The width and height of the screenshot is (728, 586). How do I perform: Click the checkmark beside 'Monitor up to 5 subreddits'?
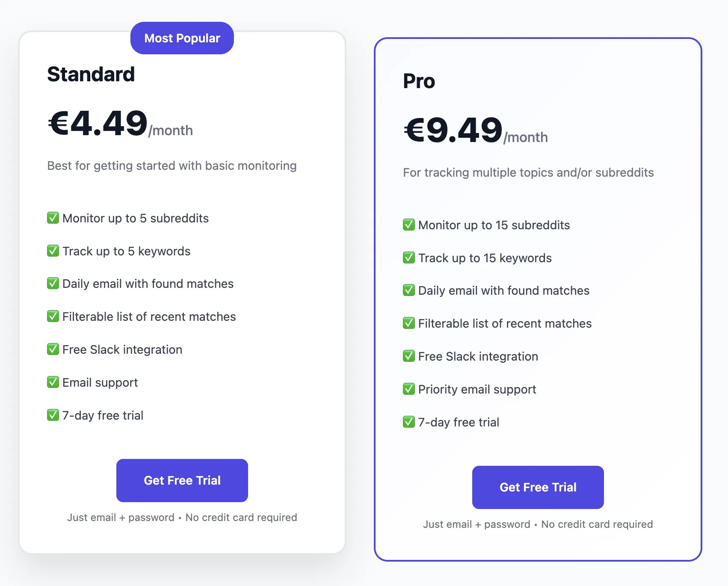pos(53,218)
